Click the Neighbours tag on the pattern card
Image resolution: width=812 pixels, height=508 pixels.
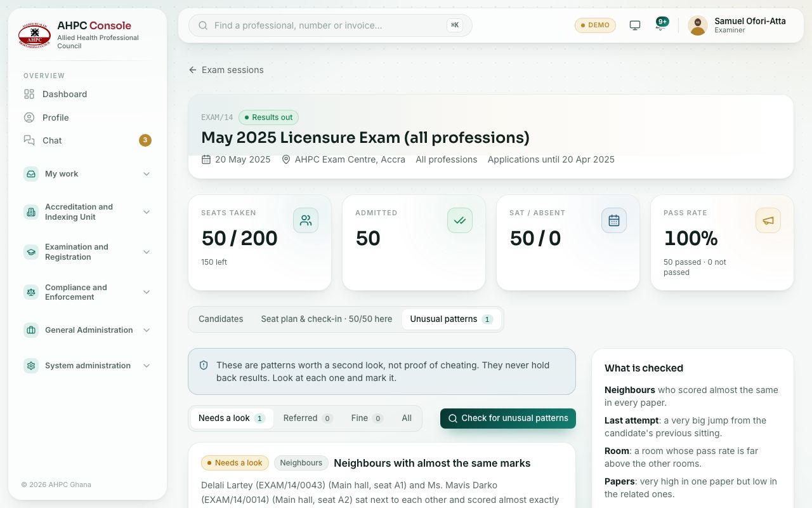click(x=301, y=463)
